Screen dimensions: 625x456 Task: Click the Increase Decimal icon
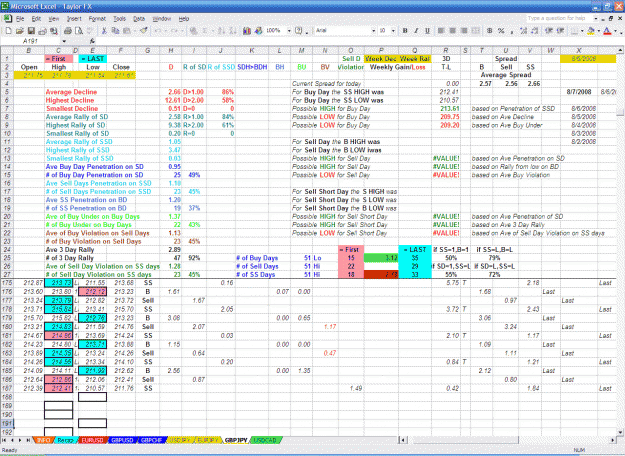(x=524, y=31)
